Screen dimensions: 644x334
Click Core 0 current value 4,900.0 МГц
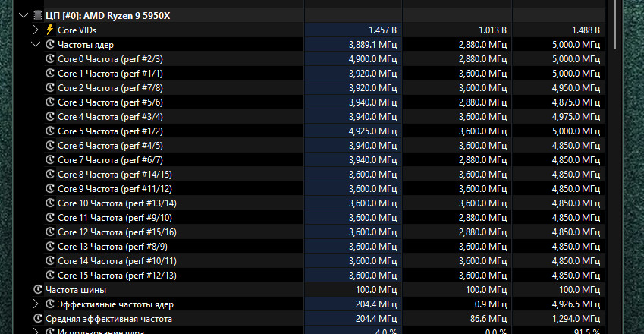[x=372, y=58]
